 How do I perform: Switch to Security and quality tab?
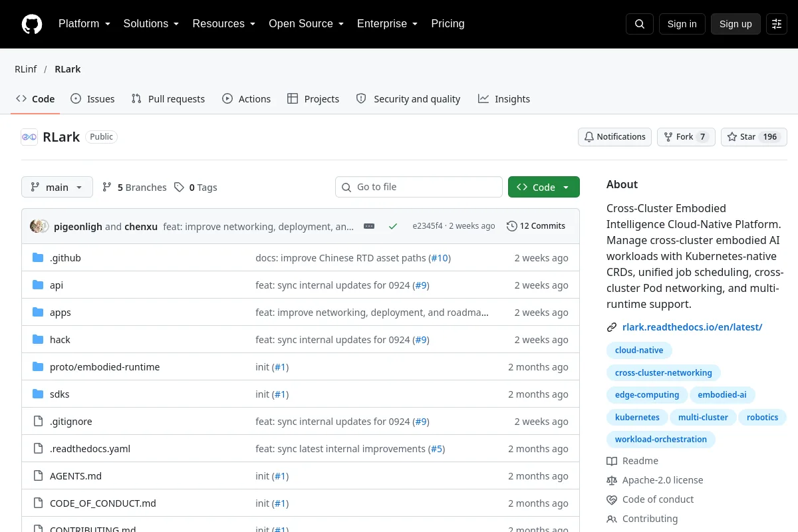point(408,99)
